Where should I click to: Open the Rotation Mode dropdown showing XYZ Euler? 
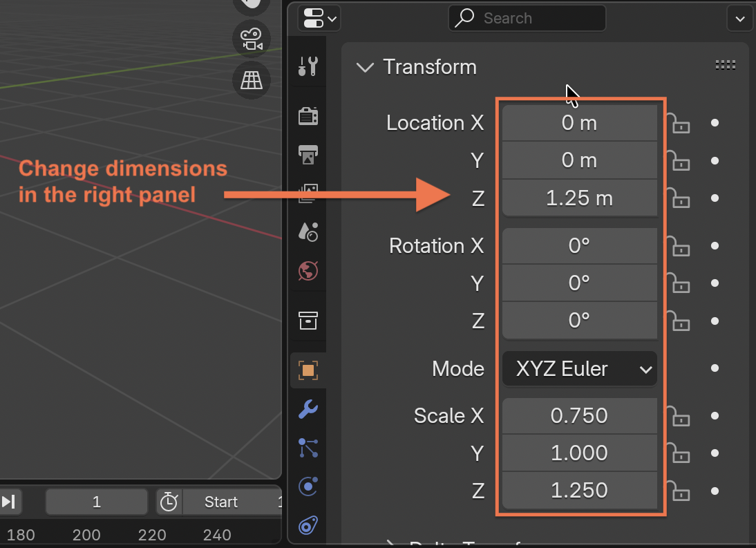579,368
